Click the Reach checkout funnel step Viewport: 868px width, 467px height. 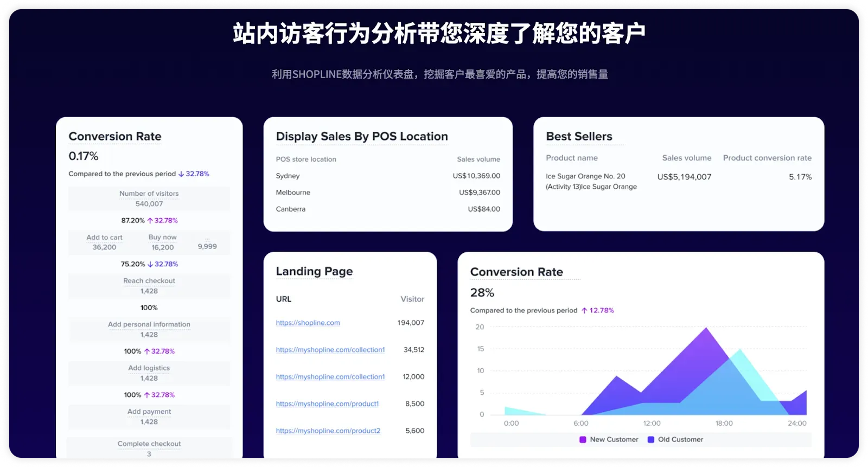[149, 286]
